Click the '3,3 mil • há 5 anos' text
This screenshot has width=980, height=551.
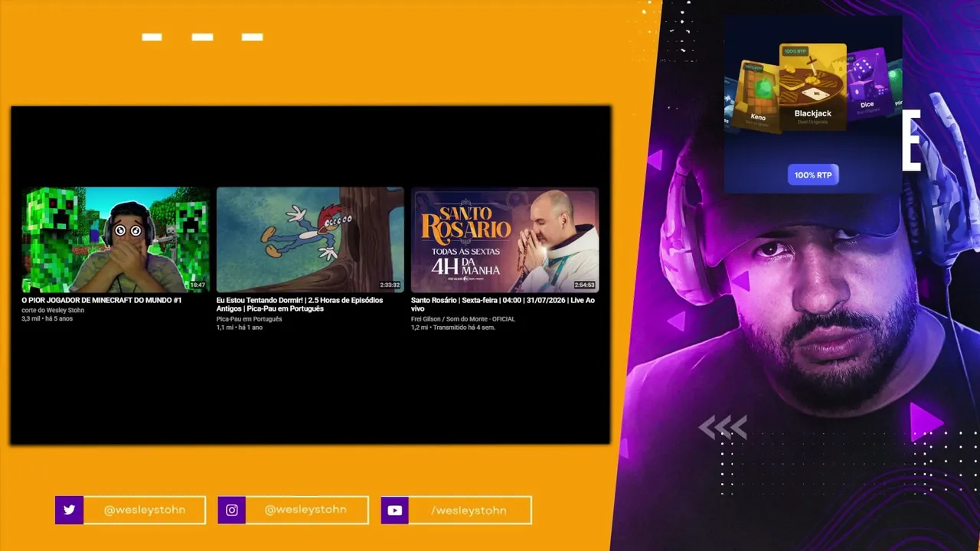[x=47, y=319]
